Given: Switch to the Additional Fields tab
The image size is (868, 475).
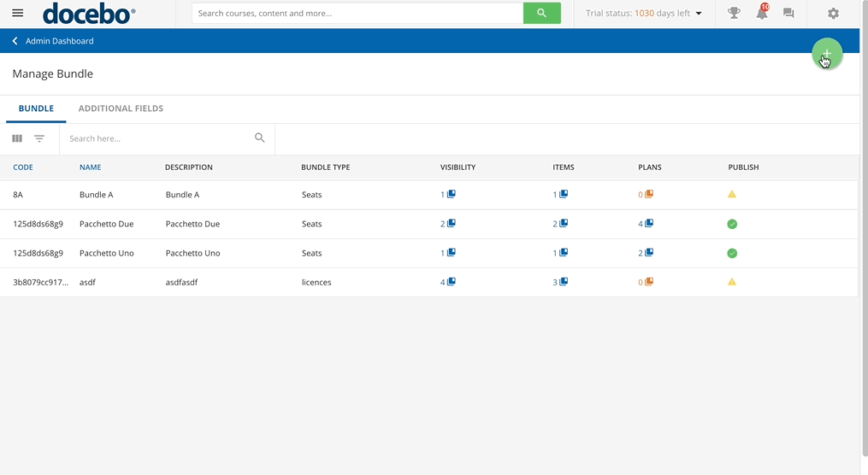Looking at the screenshot, I should (121, 108).
